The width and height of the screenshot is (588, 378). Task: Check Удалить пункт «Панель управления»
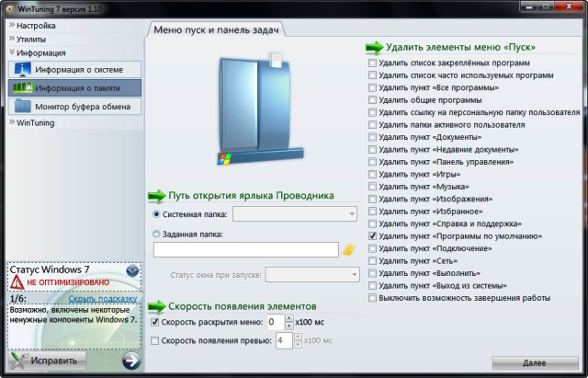pyautogui.click(x=372, y=162)
